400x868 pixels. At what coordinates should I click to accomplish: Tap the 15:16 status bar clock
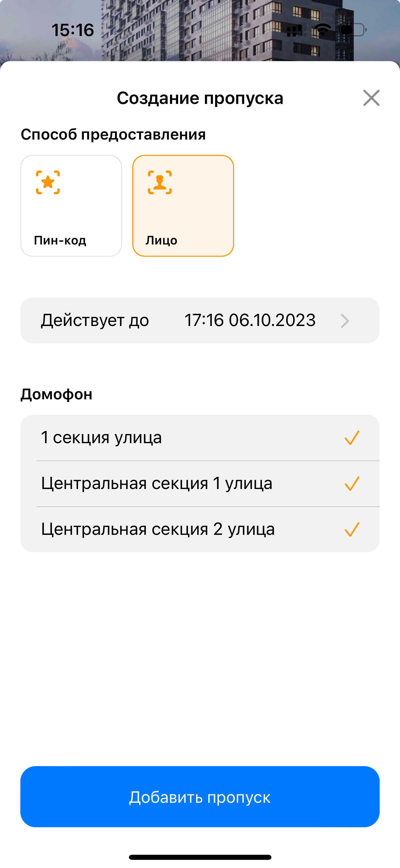(x=73, y=30)
